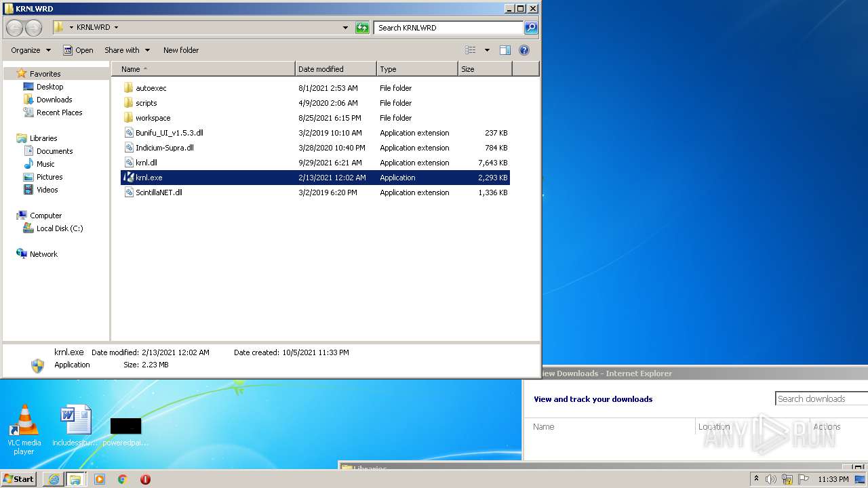This screenshot has height=488, width=868.
Task: Show hidden system tray icons
Action: pos(756,479)
